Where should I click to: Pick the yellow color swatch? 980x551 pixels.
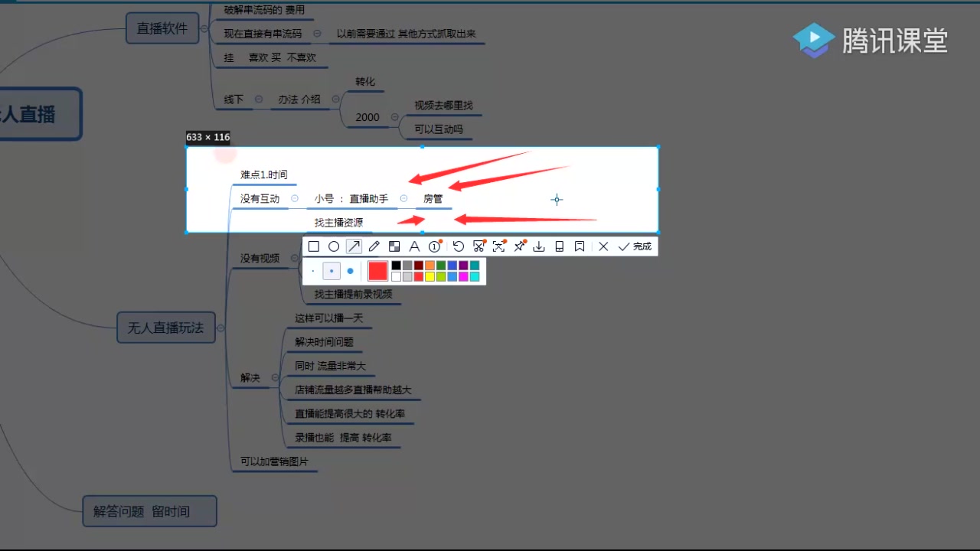[x=430, y=276]
